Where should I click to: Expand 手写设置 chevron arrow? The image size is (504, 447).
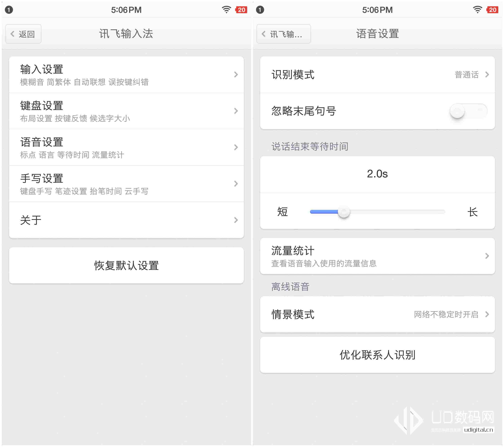236,184
